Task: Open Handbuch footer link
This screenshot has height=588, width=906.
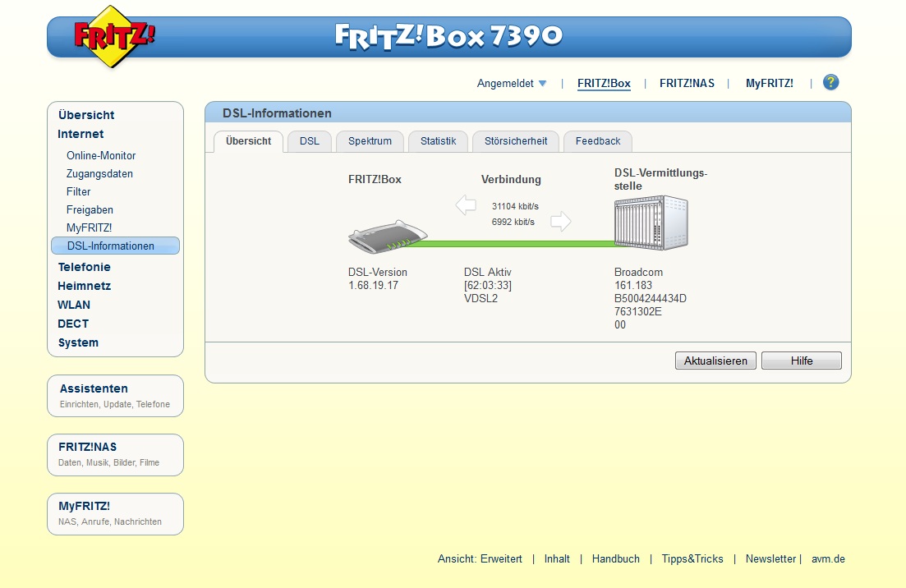Action: click(615, 558)
